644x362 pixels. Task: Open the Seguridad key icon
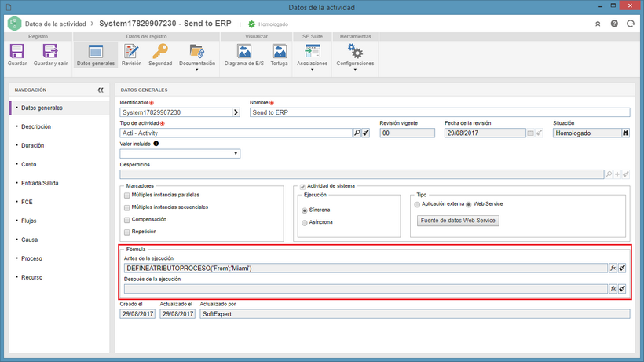click(x=160, y=52)
